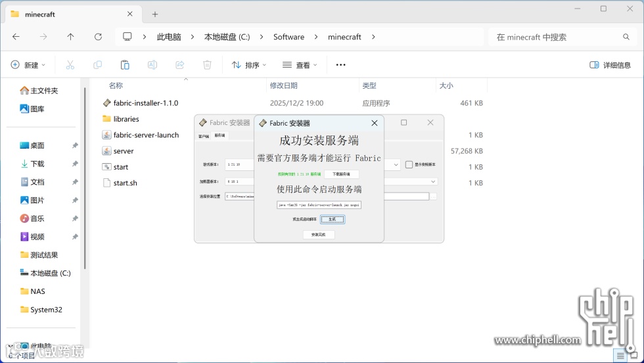This screenshot has height=363, width=644.
Task: Sort by the Size (大小) column header
Action: click(x=446, y=85)
